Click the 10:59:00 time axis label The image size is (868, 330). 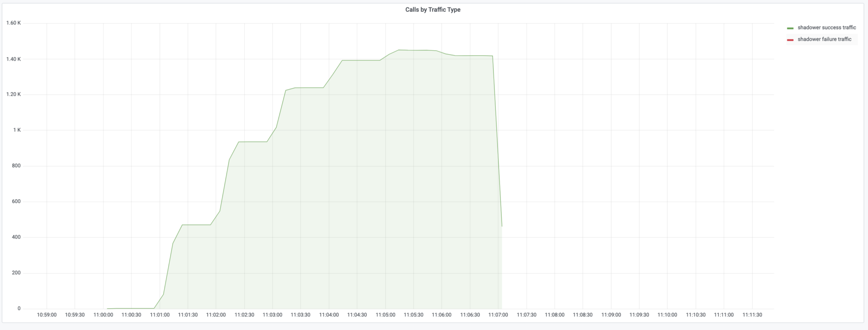point(47,315)
